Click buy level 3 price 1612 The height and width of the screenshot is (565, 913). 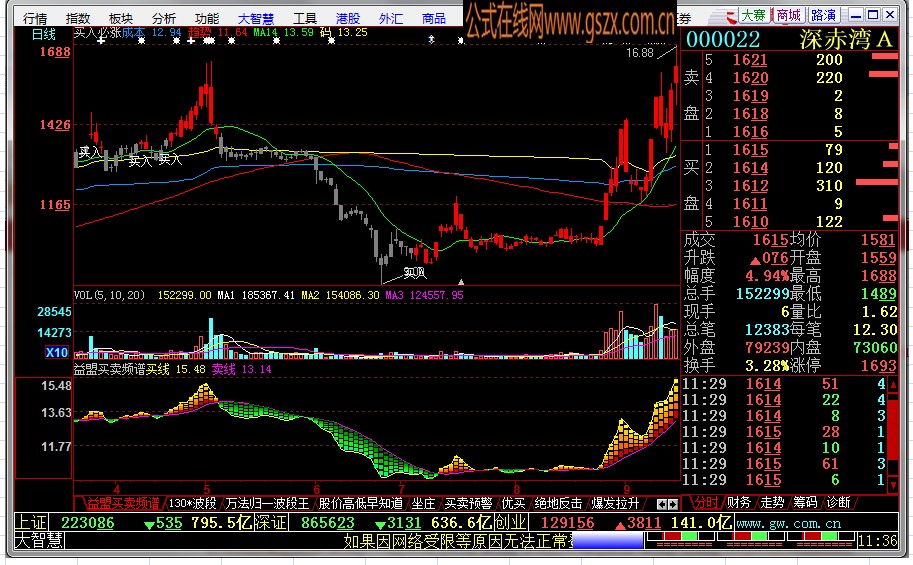point(750,186)
